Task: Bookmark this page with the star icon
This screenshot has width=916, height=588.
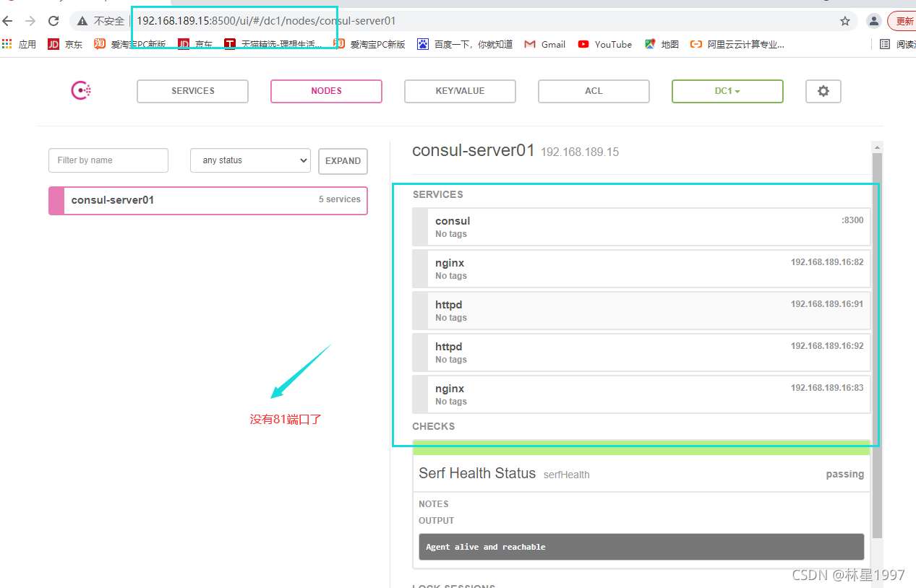Action: [x=845, y=21]
